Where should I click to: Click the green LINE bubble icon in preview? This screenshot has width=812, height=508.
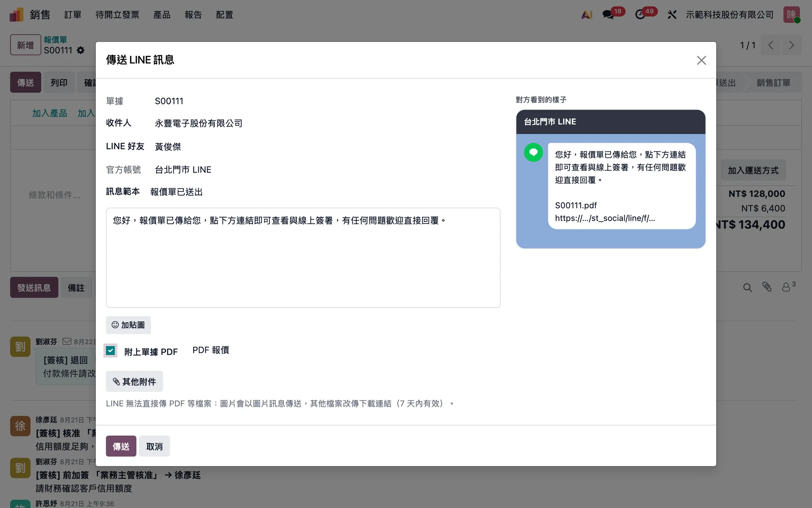(x=533, y=152)
